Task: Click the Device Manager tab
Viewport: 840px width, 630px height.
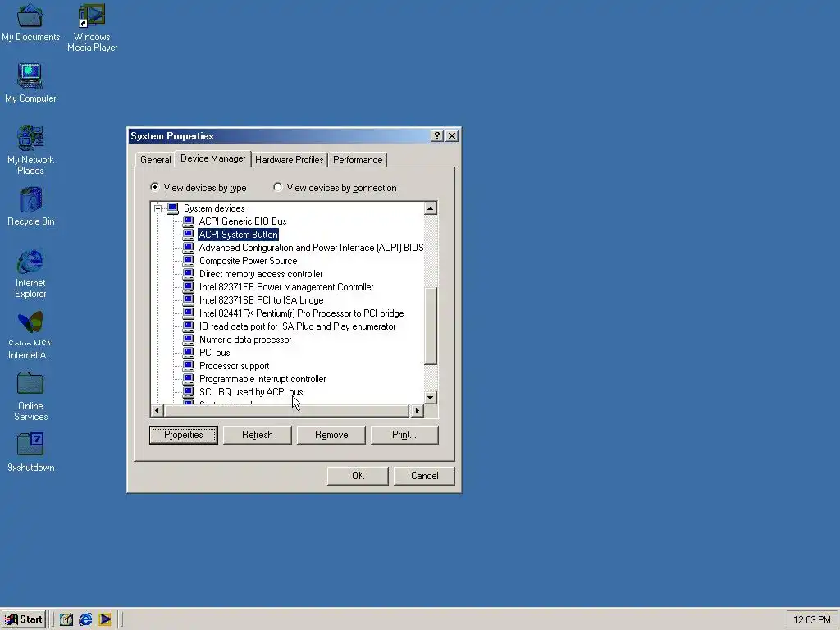Action: (x=212, y=158)
